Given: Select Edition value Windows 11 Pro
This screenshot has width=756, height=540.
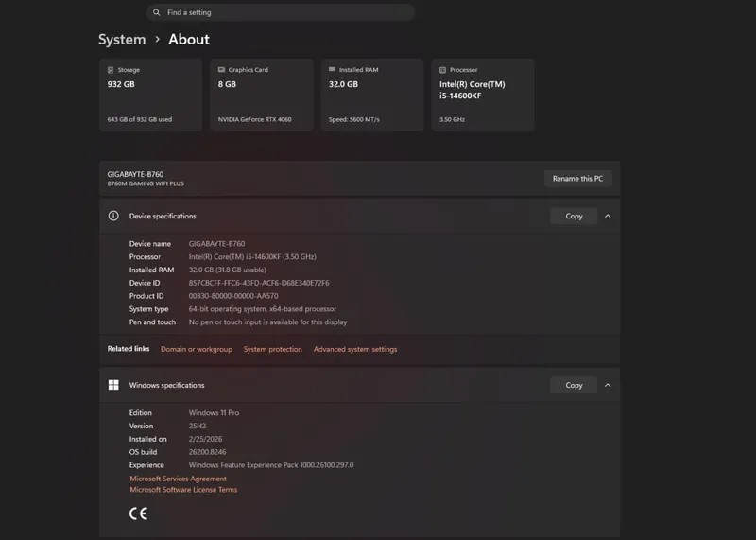Looking at the screenshot, I should click(x=215, y=413).
